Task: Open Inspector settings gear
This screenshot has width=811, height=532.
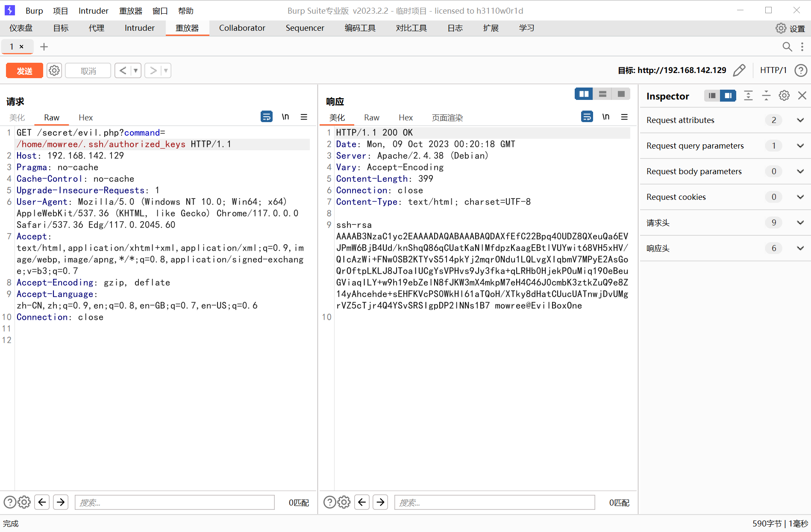Action: click(x=784, y=96)
